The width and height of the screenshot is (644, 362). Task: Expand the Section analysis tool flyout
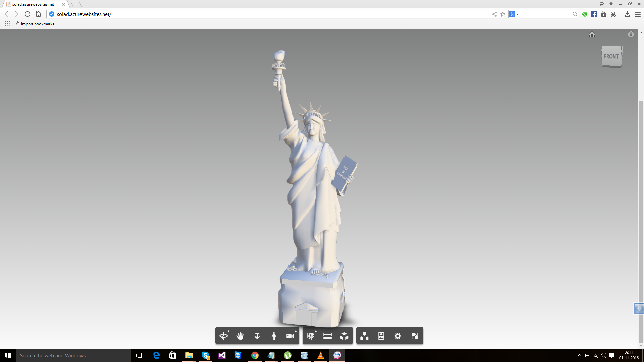pos(311,336)
